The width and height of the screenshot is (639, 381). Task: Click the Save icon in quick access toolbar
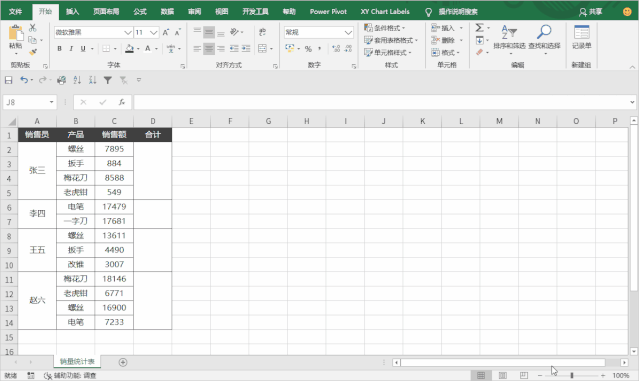pyautogui.click(x=9, y=80)
